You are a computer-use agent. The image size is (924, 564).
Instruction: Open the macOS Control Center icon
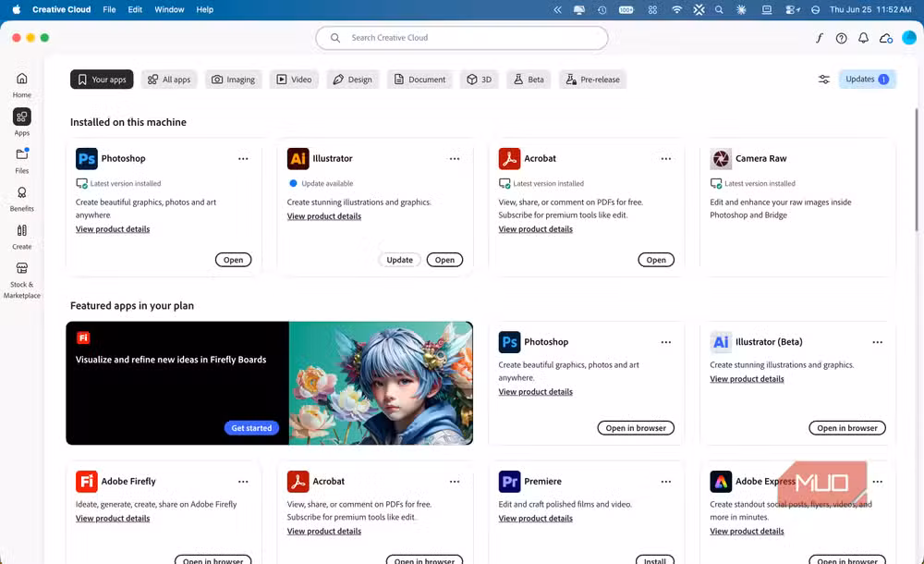point(792,9)
